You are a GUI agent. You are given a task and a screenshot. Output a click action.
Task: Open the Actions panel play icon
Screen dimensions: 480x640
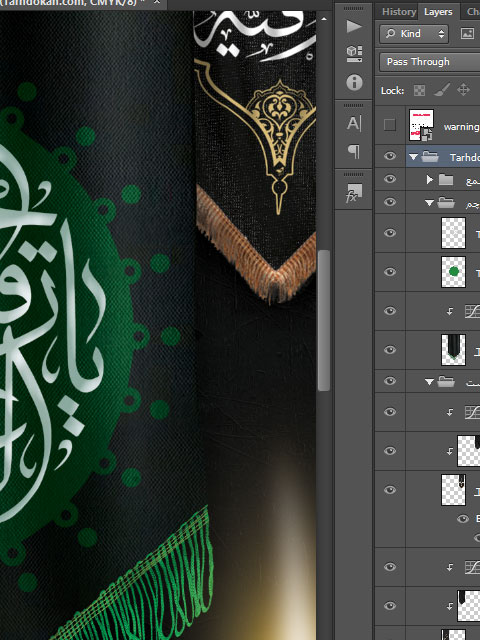(354, 27)
